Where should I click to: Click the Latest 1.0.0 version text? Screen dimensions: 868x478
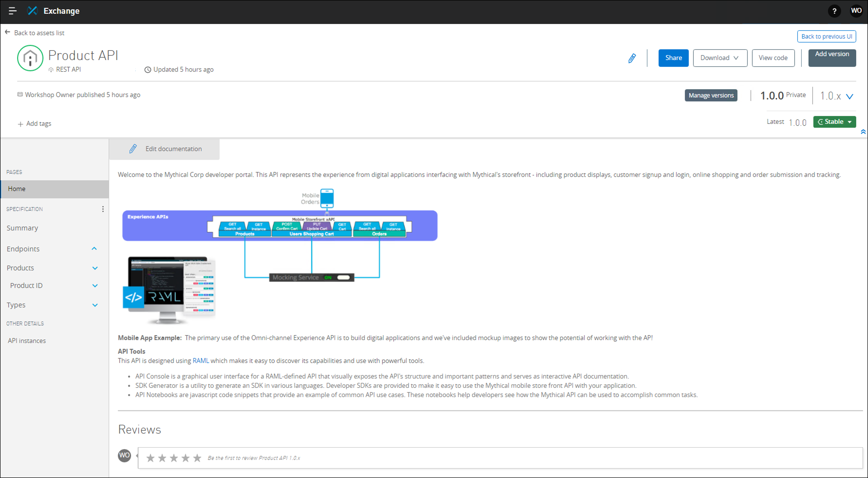(786, 122)
